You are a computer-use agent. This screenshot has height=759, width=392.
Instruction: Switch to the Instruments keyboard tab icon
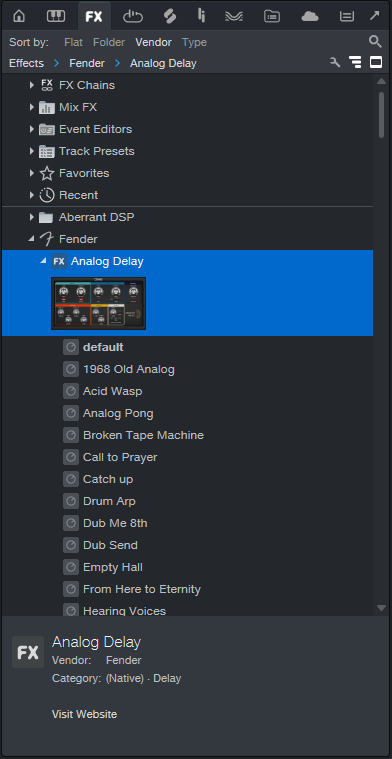56,16
